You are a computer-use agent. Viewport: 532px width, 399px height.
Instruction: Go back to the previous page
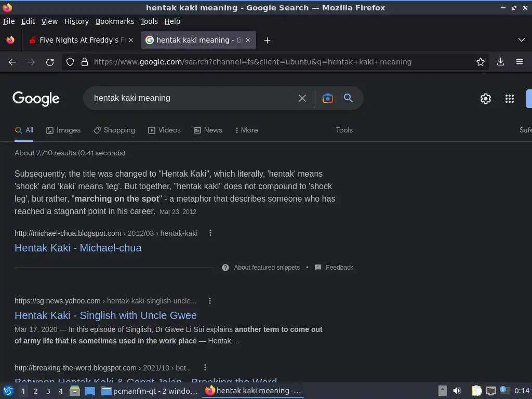coord(12,62)
